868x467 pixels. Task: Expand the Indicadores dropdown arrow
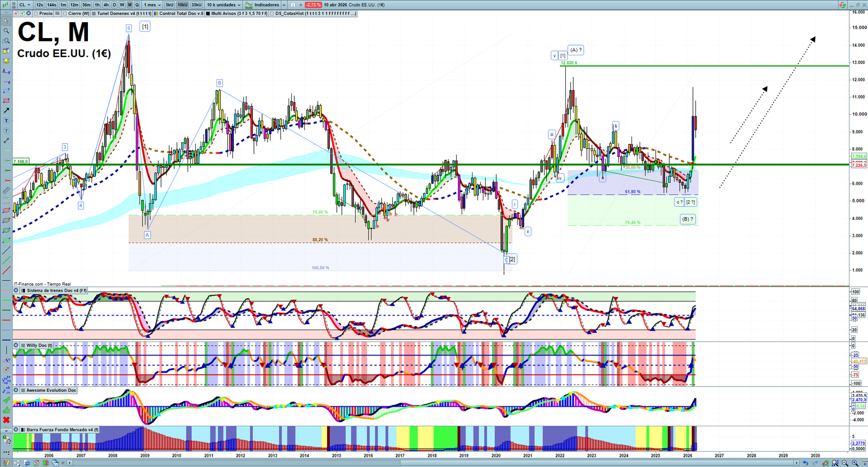pyautogui.click(x=284, y=5)
